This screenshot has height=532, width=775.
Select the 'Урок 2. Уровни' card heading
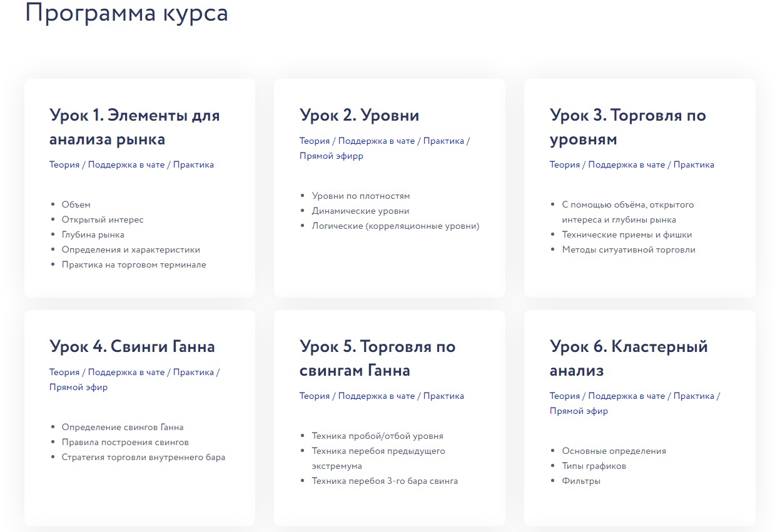359,115
